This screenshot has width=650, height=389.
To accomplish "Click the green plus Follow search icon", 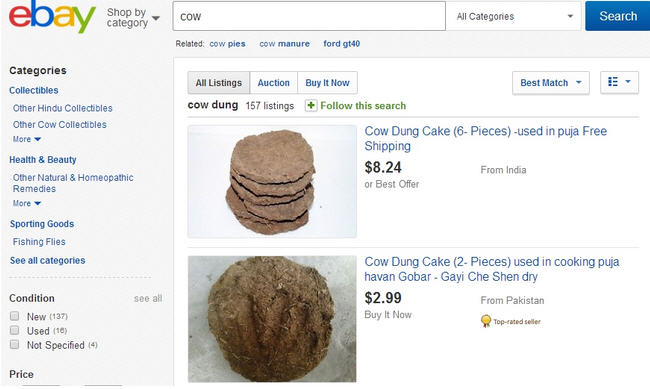I will click(311, 106).
